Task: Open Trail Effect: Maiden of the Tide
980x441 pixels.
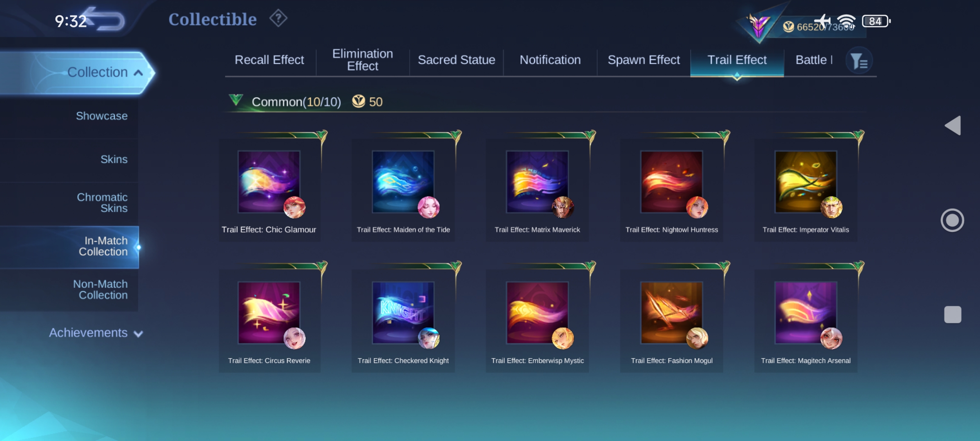Action: 403,190
